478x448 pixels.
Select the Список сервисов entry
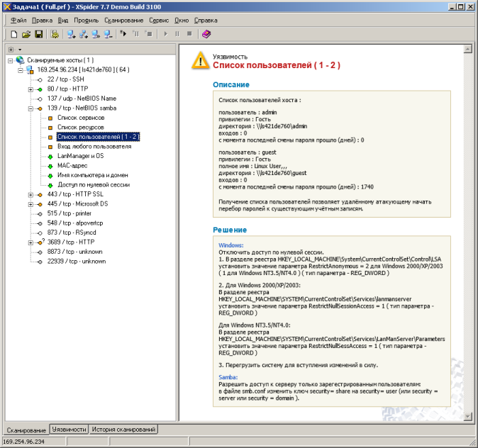point(81,118)
